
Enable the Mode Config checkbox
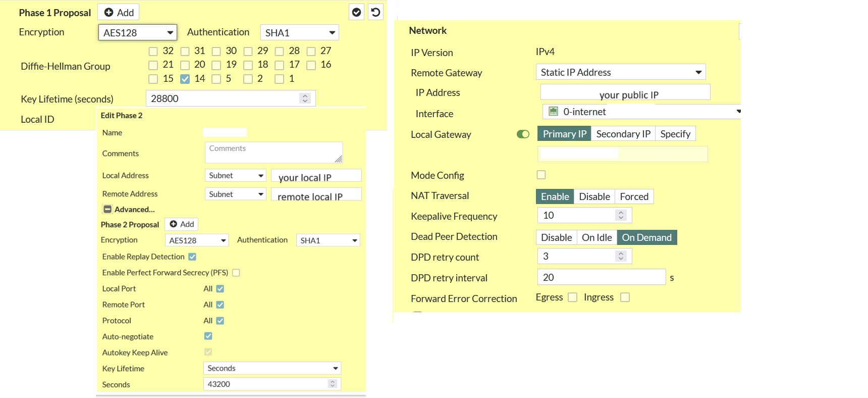click(x=541, y=175)
